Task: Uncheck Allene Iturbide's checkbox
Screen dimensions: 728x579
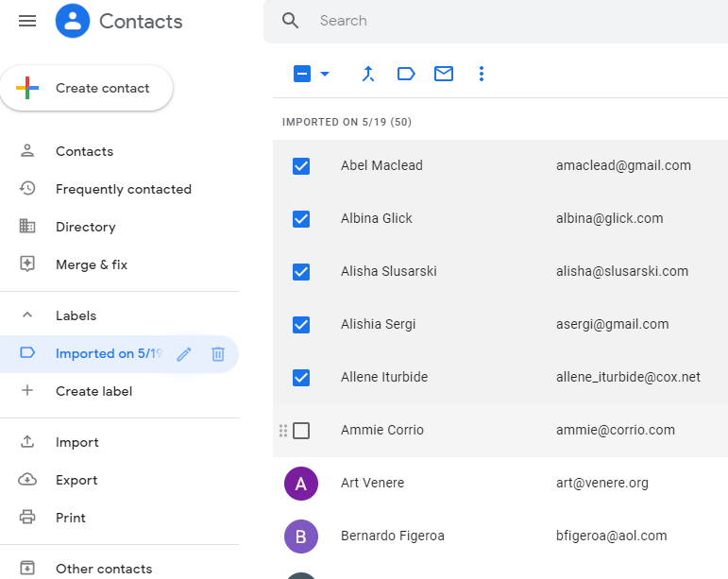Action: tap(301, 378)
